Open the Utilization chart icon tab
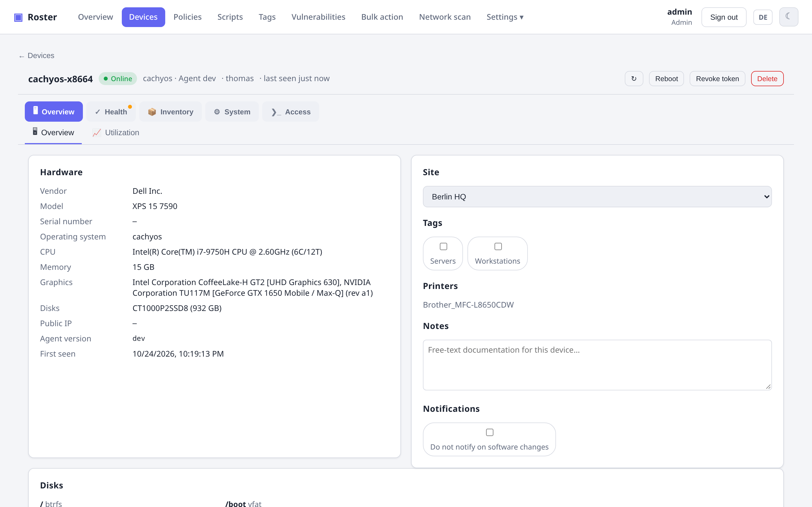 click(x=97, y=133)
